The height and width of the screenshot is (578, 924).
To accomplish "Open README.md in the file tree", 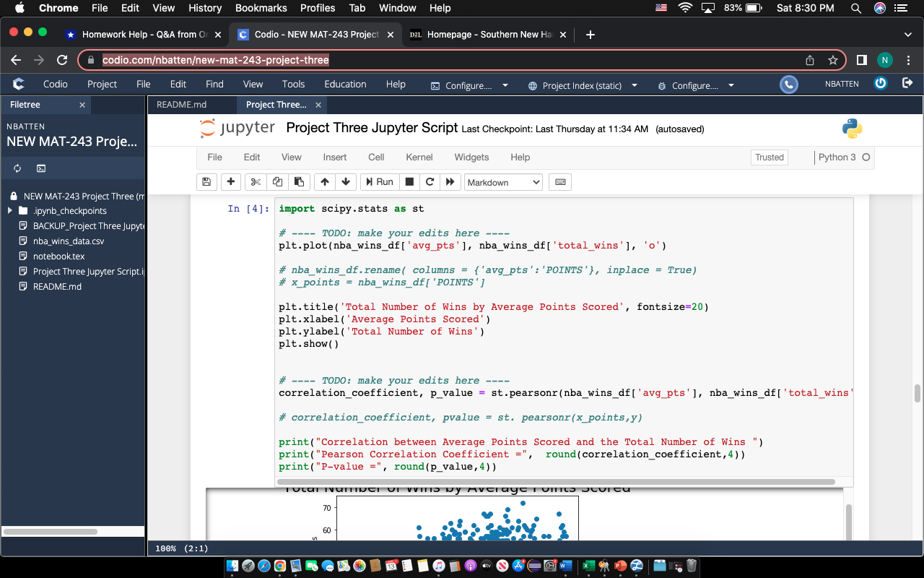I will tap(57, 287).
